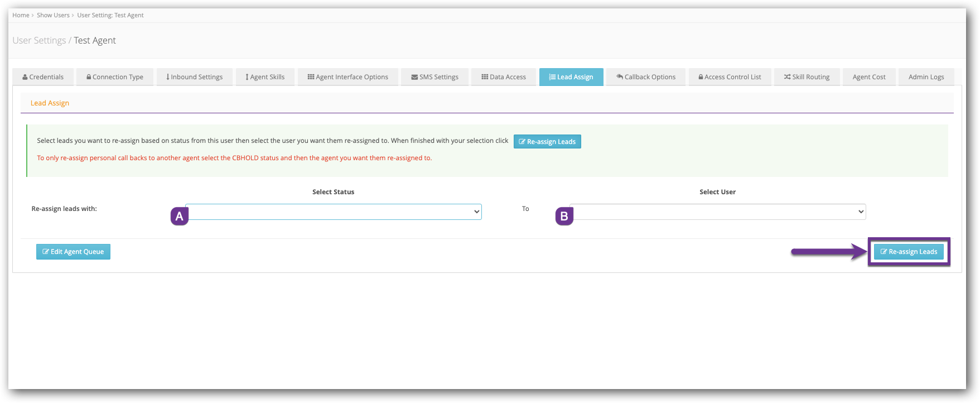Image resolution: width=980 pixels, height=403 pixels.
Task: Click the red CBHOLD callback note text
Action: click(234, 158)
